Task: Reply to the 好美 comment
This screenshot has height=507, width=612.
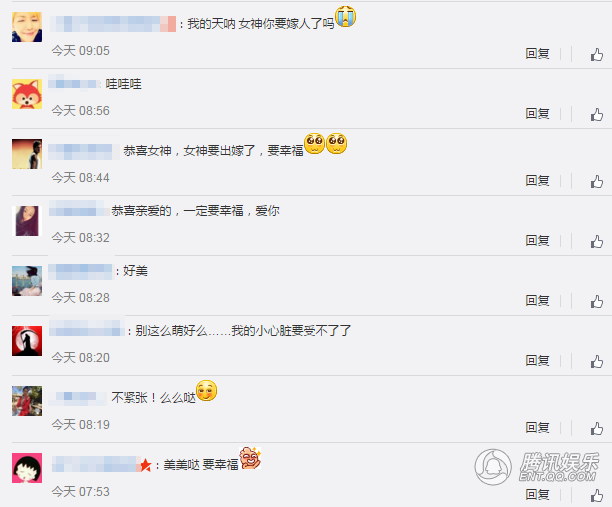Action: coord(537,301)
